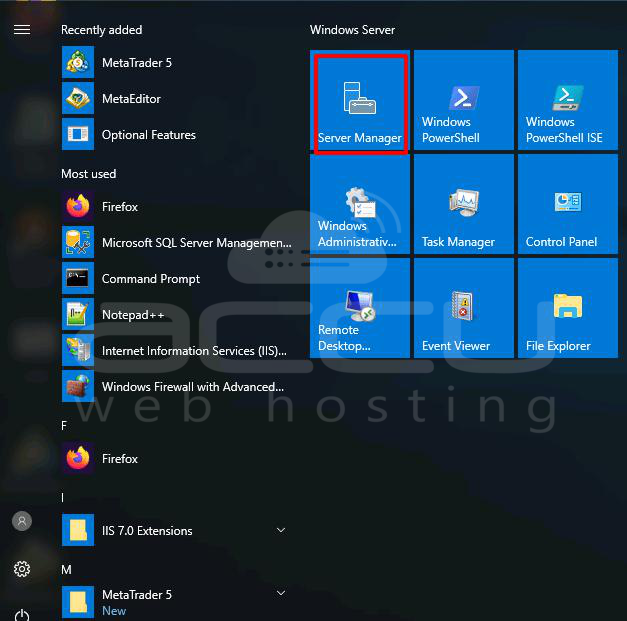Click the MetaTrader 5 icon under Recently added
This screenshot has height=621, width=627.
78,62
